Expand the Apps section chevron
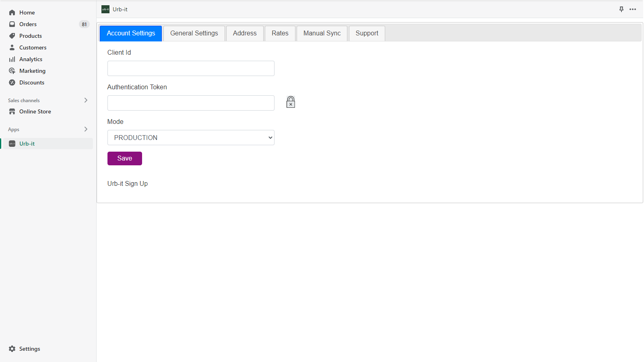The image size is (644, 362). click(x=86, y=129)
